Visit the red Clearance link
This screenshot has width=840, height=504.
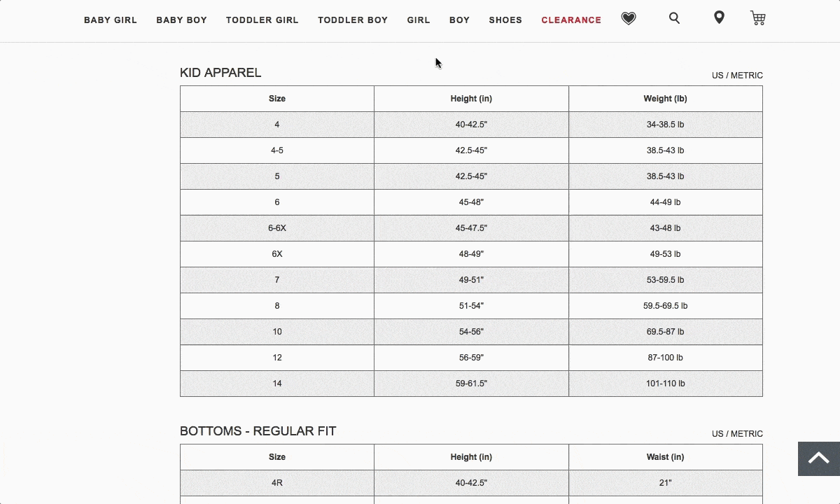coord(571,20)
